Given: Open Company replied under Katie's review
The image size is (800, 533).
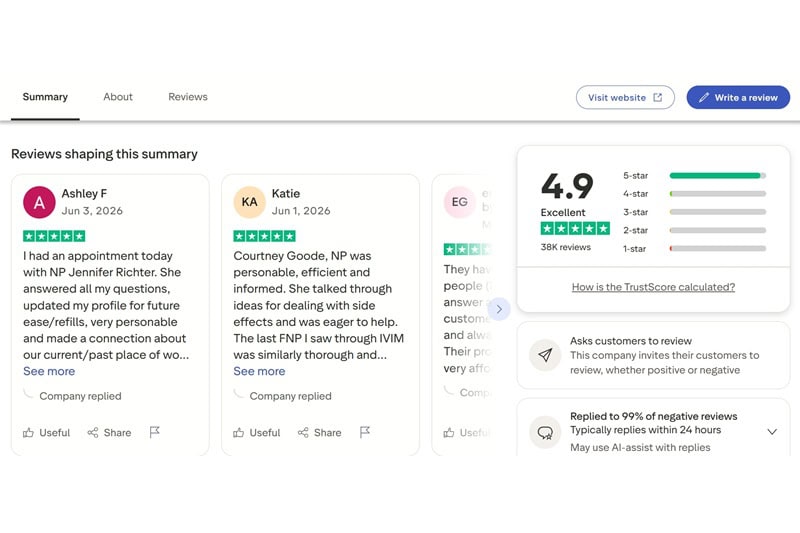Looking at the screenshot, I should (290, 396).
